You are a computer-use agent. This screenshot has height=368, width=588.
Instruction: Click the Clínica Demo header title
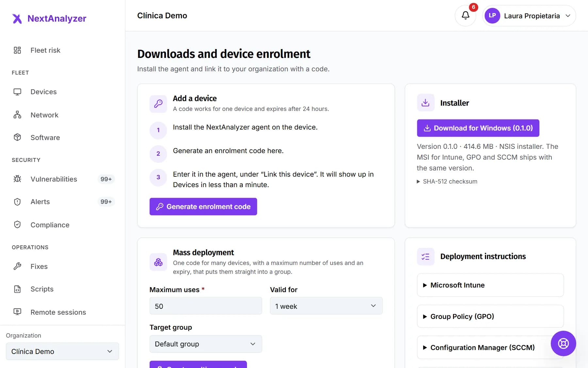(x=162, y=16)
